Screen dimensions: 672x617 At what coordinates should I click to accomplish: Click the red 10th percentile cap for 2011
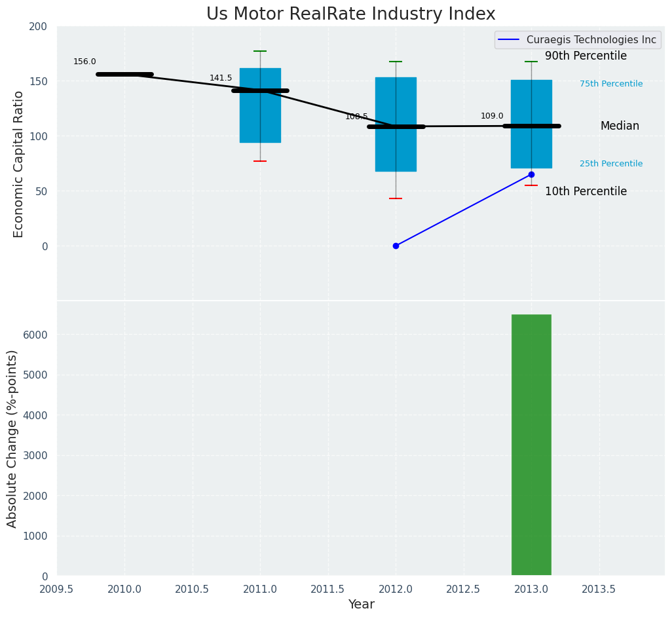point(260,161)
